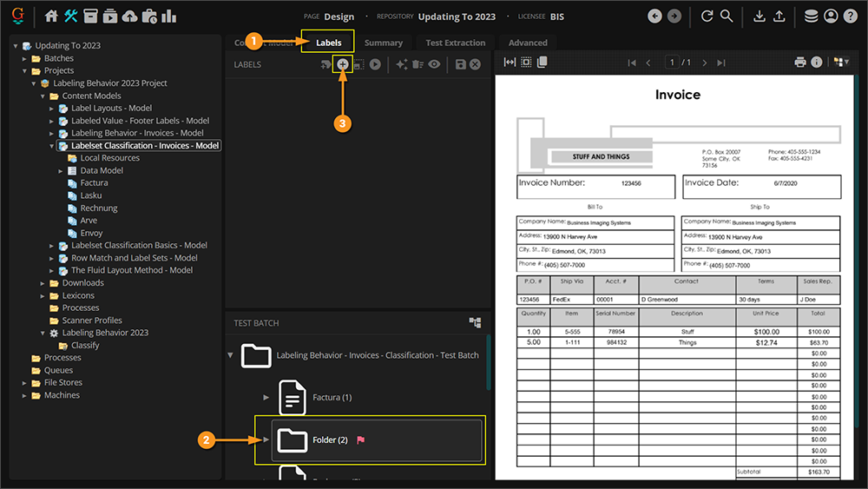
Task: Open the search magnifier icon
Action: (x=727, y=17)
